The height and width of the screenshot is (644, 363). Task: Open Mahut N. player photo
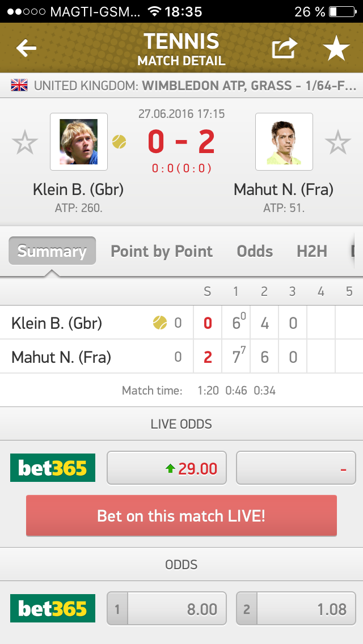coord(284,142)
